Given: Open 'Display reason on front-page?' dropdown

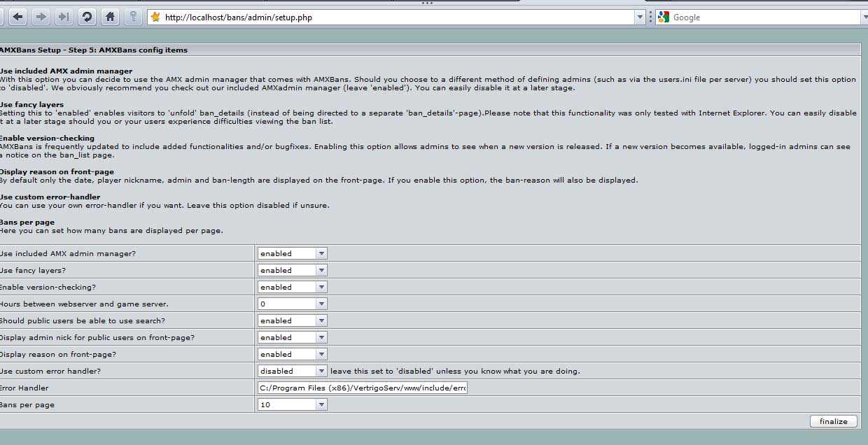Looking at the screenshot, I should (x=292, y=354).
